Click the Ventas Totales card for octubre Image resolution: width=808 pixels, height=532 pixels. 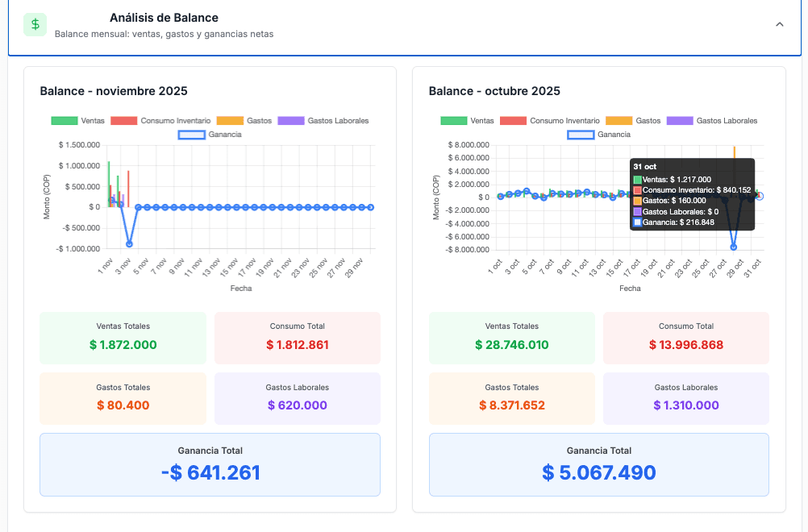[x=511, y=338]
